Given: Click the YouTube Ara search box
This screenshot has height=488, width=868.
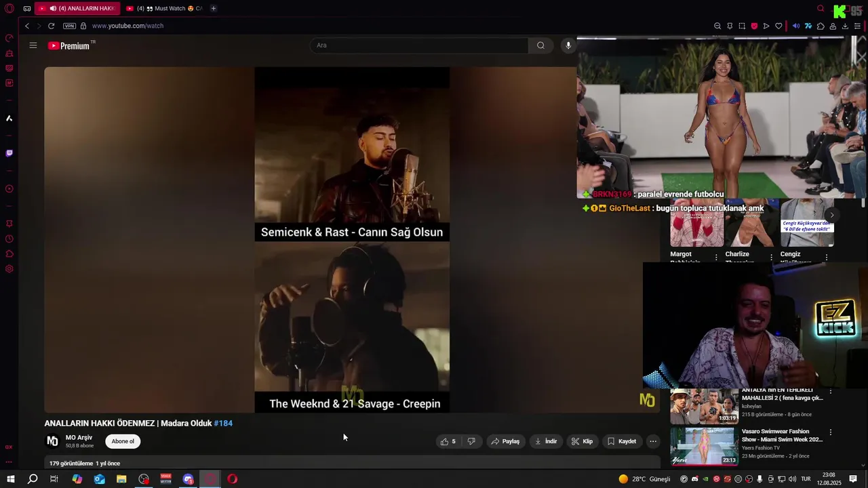Looking at the screenshot, I should coord(419,45).
